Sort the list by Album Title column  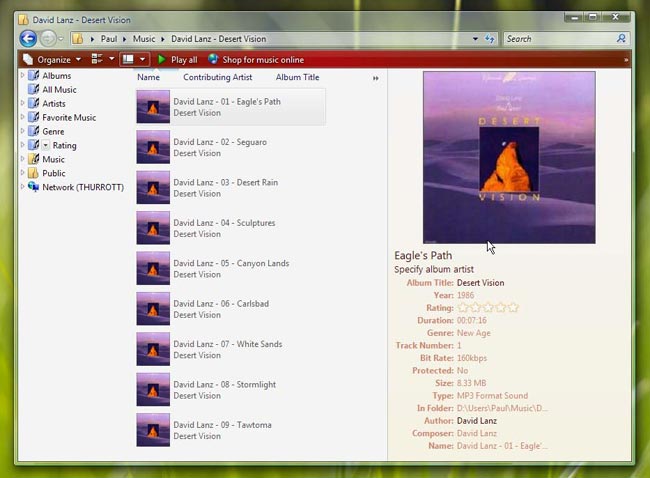pyautogui.click(x=297, y=77)
